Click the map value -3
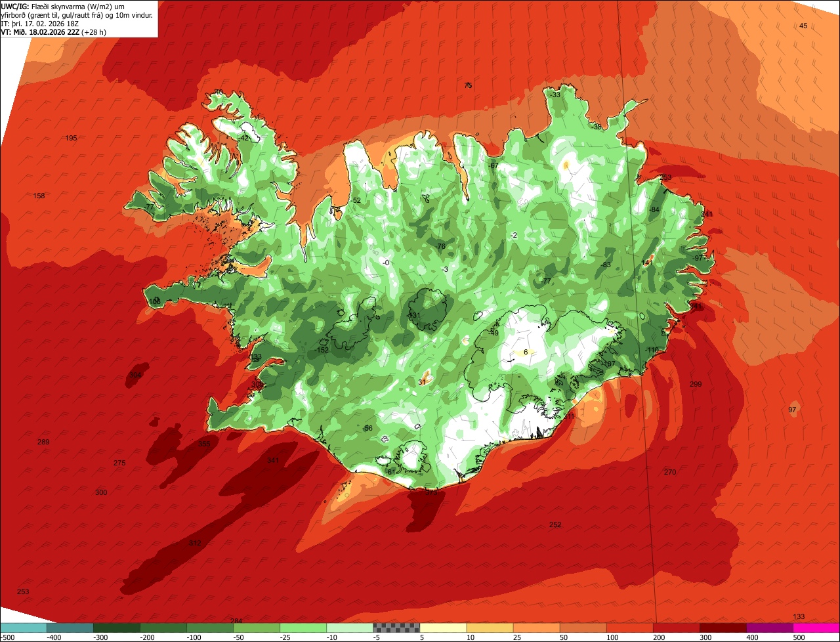This screenshot has height=642, width=840. coord(445,269)
